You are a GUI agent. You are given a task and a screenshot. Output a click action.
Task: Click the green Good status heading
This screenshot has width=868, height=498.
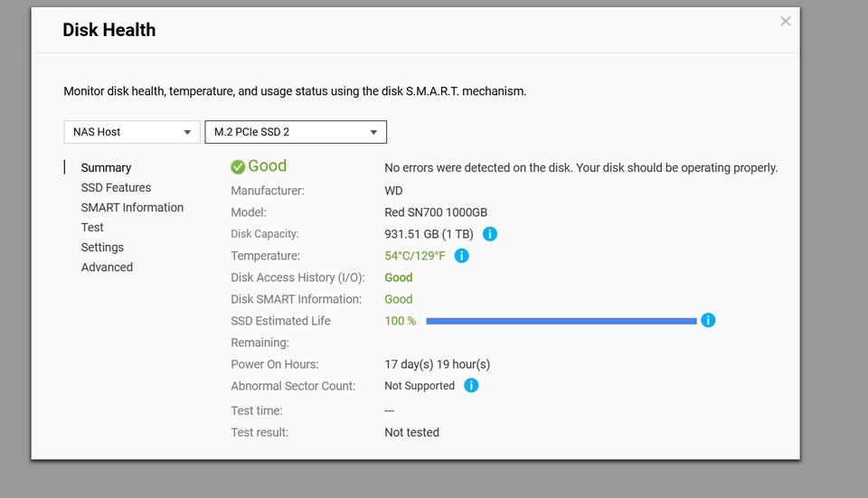click(268, 165)
